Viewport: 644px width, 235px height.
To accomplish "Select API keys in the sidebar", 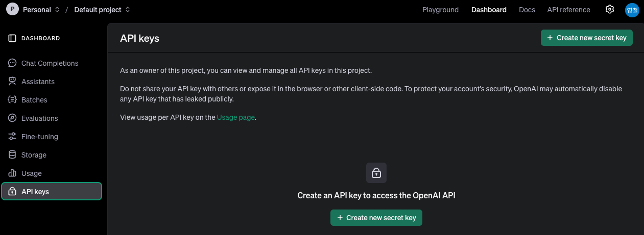I will (x=52, y=191).
